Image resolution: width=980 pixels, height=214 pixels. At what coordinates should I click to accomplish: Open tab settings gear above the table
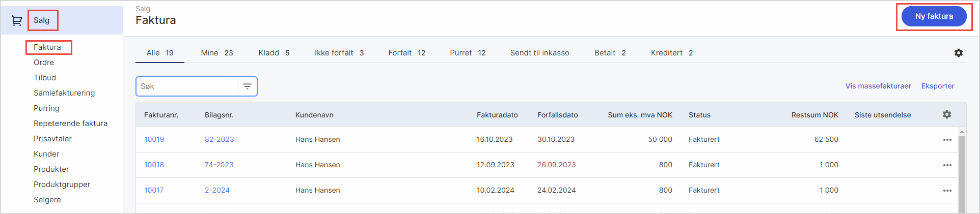click(958, 53)
